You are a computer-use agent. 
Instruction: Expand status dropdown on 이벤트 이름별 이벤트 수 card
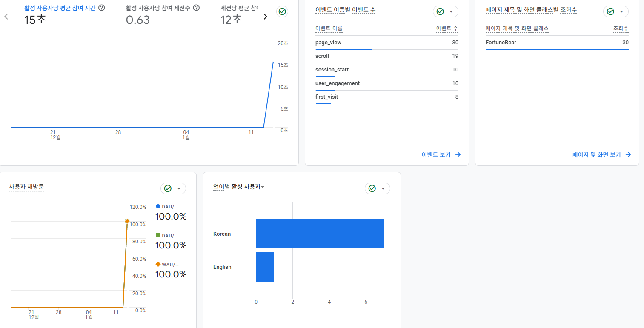click(451, 11)
